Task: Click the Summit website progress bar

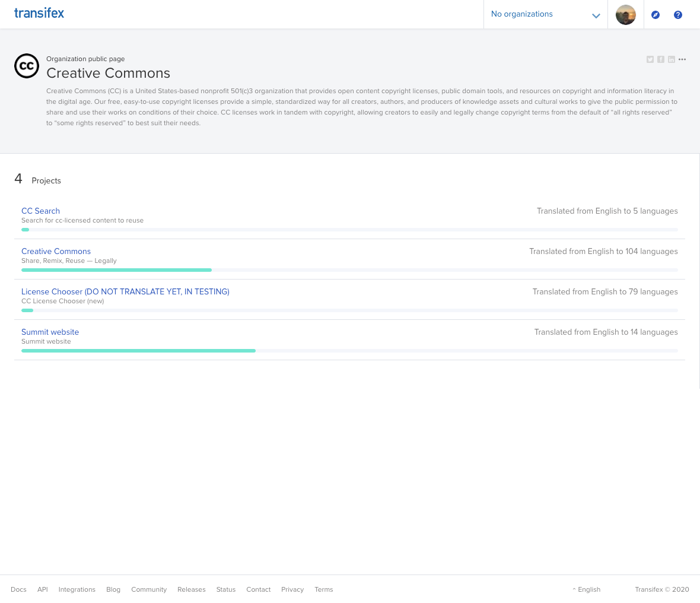Action: point(349,351)
